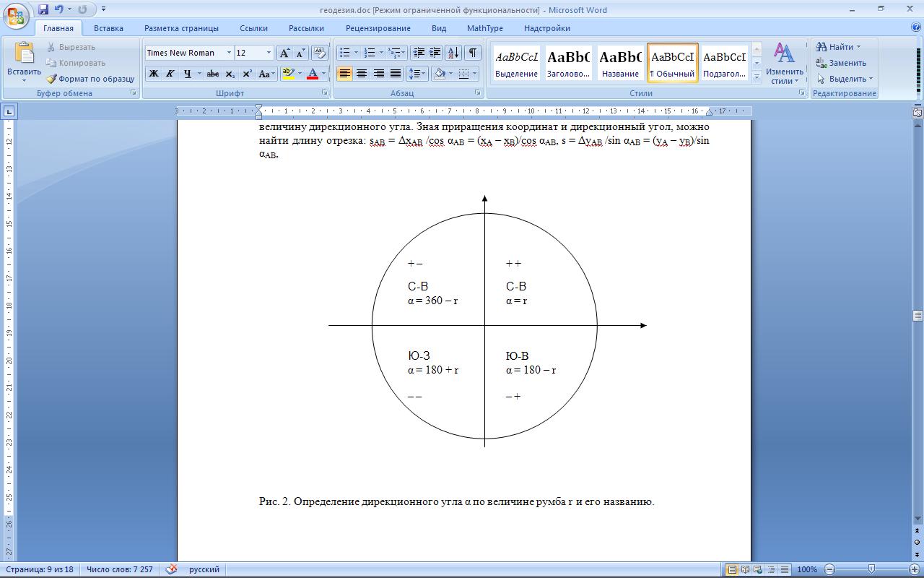Switch to the Вставка tab
924x578 pixels.
(108, 28)
